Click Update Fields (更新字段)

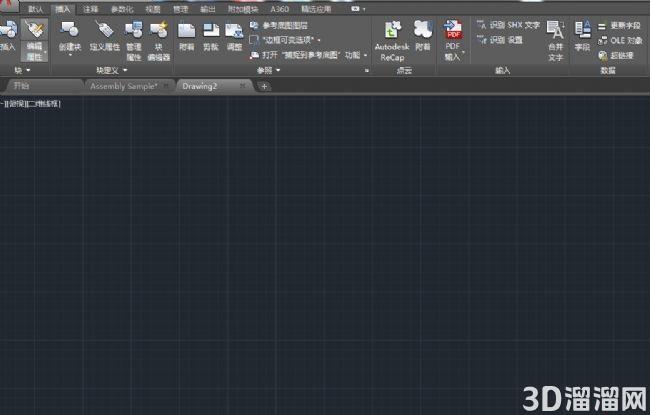(x=619, y=26)
